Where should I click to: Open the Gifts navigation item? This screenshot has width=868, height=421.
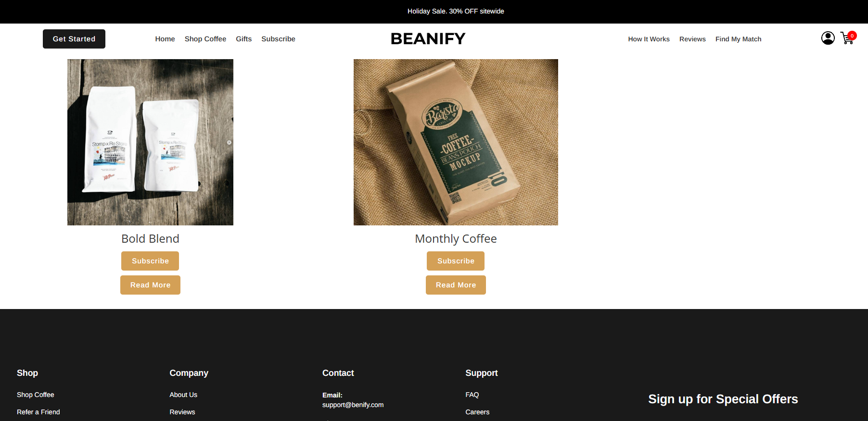pos(244,39)
